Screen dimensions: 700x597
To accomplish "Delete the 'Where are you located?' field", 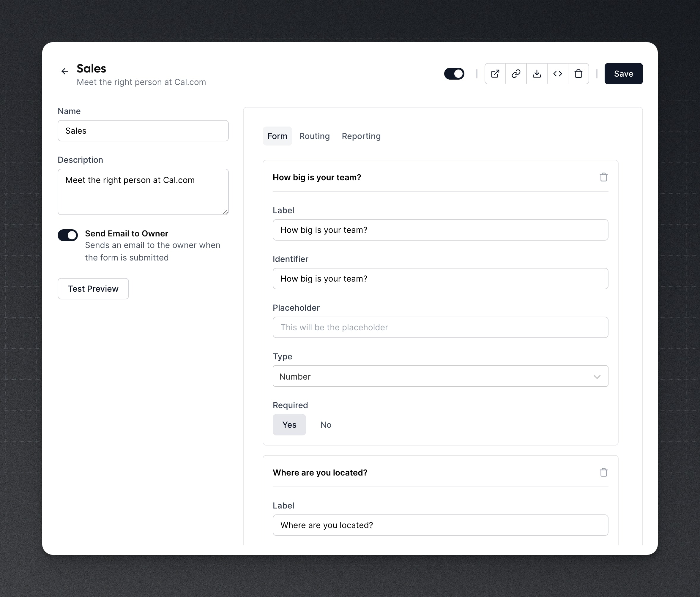I will (x=604, y=472).
